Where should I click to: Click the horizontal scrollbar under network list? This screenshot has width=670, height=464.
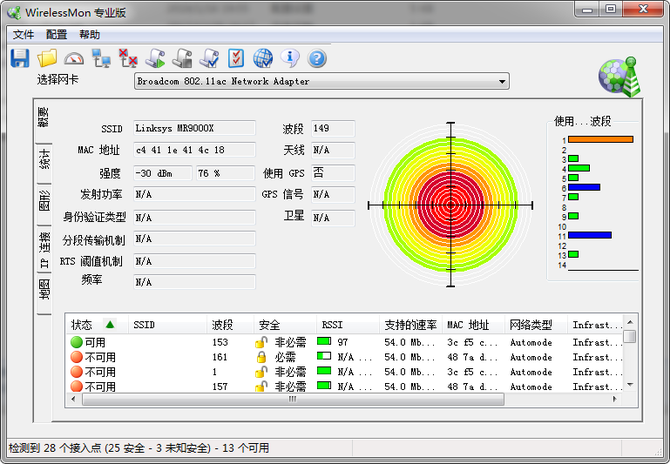(x=290, y=398)
